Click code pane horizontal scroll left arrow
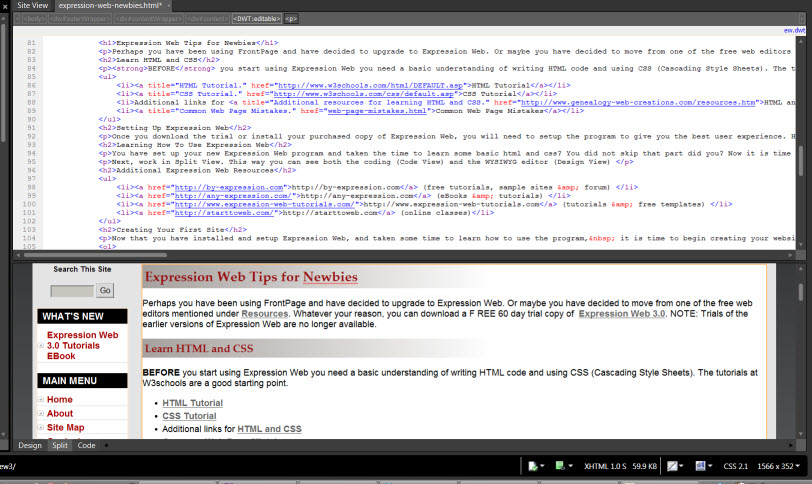 pyautogui.click(x=18, y=255)
